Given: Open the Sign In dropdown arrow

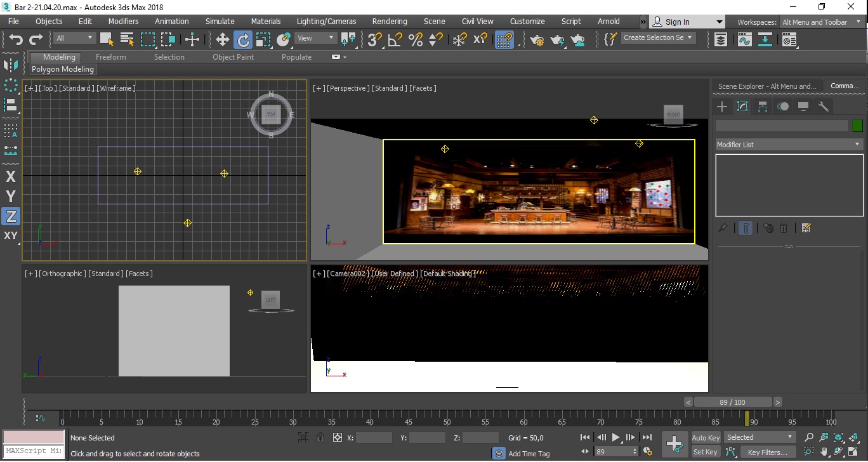Looking at the screenshot, I should 719,22.
